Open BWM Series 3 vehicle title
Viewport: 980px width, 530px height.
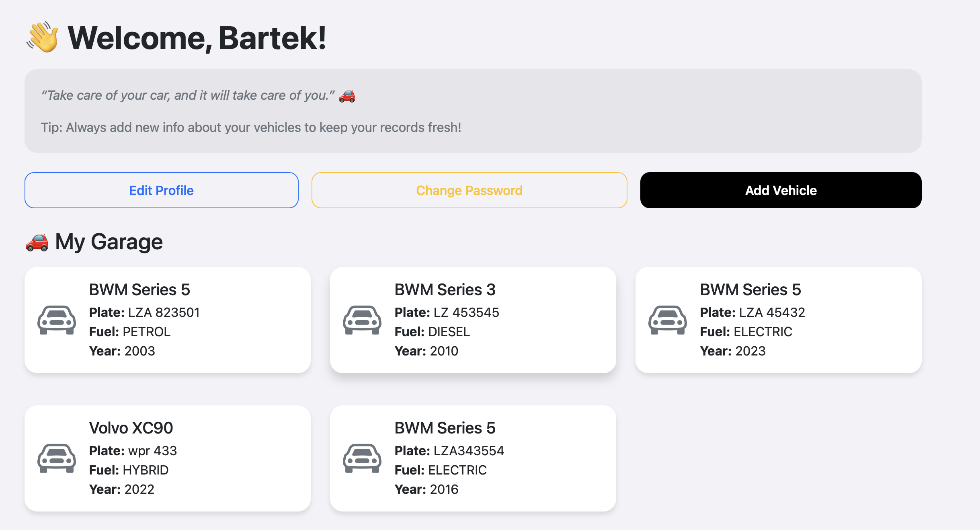point(445,290)
